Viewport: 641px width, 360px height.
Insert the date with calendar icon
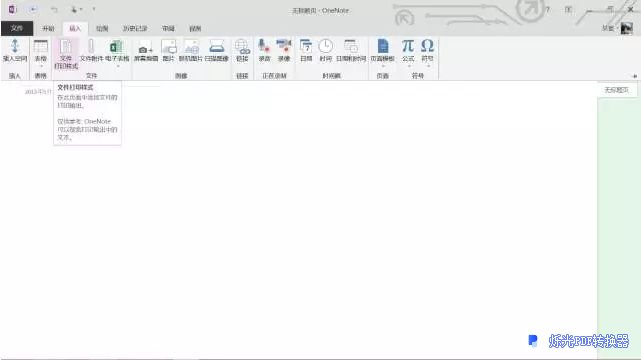click(306, 46)
